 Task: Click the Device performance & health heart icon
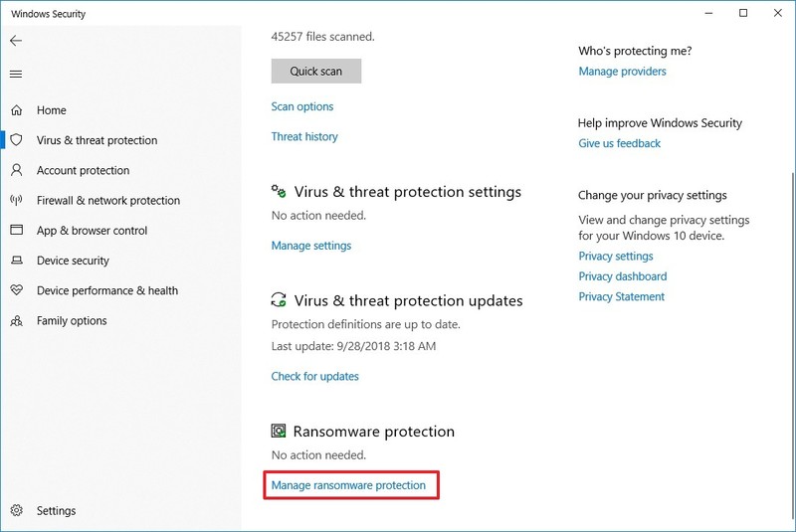[x=16, y=290]
